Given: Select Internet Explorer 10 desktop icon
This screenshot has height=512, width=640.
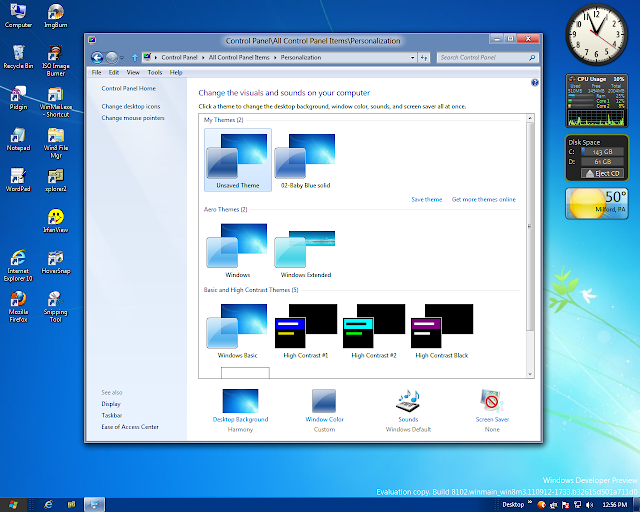Looking at the screenshot, I should [x=18, y=266].
